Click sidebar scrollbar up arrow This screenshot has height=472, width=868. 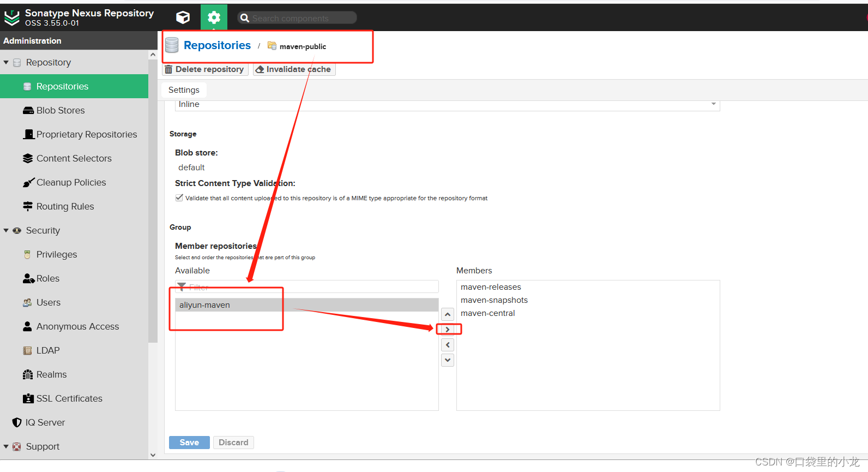(x=153, y=55)
